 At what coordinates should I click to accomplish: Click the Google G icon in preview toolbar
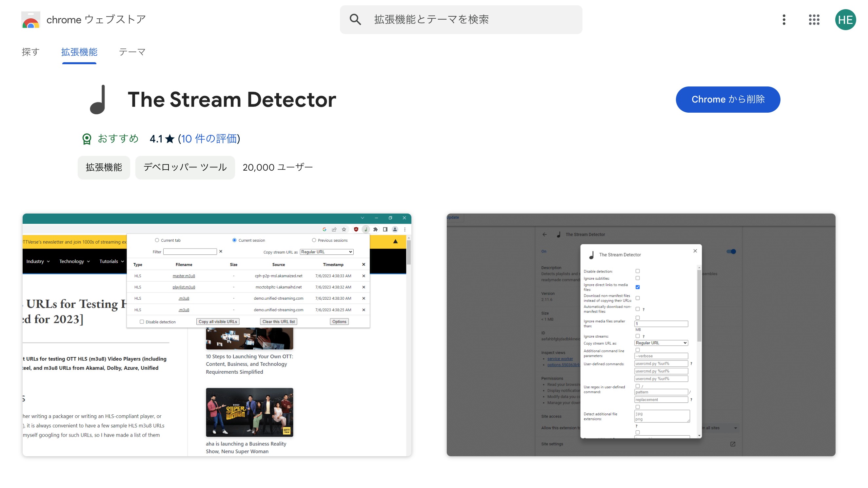(324, 229)
